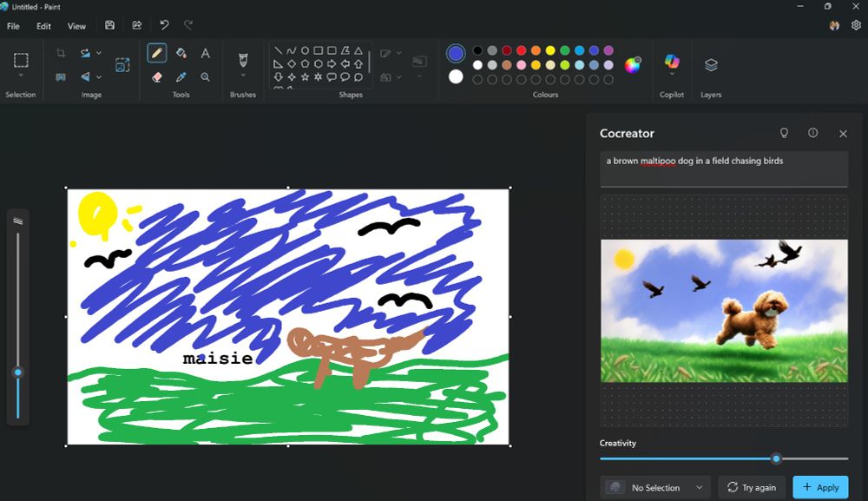Select Colour 1 blue swatch
The image size is (868, 501).
click(x=456, y=54)
